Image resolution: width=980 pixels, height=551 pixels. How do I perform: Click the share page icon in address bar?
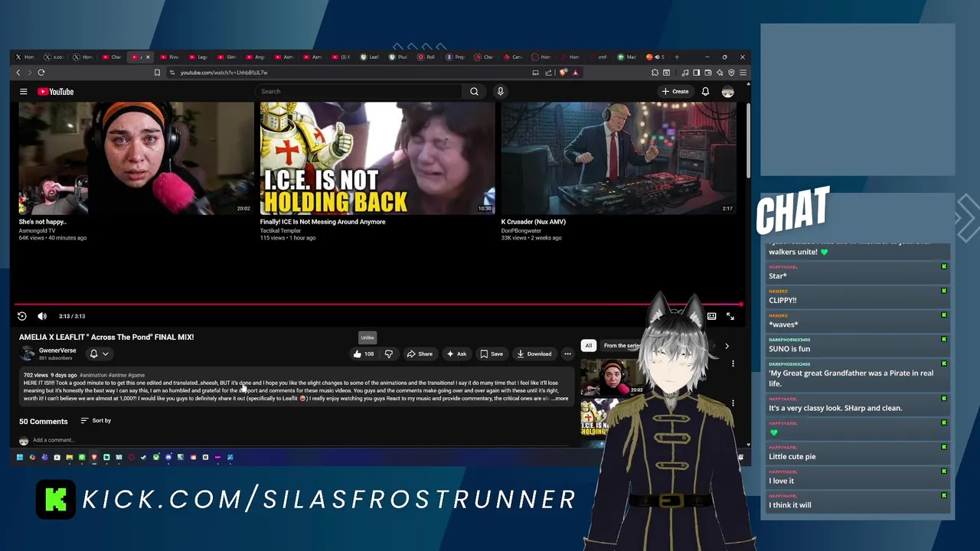click(548, 73)
